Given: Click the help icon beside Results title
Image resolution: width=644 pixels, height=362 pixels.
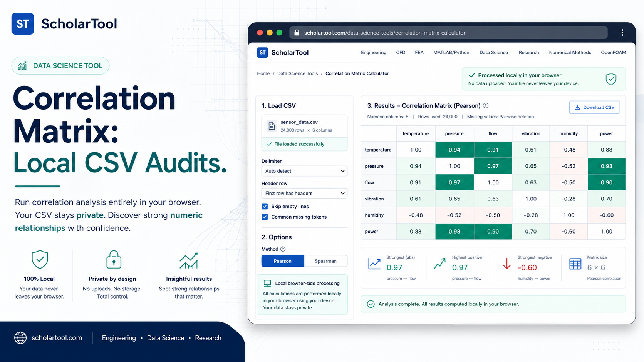Looking at the screenshot, I should coord(486,105).
